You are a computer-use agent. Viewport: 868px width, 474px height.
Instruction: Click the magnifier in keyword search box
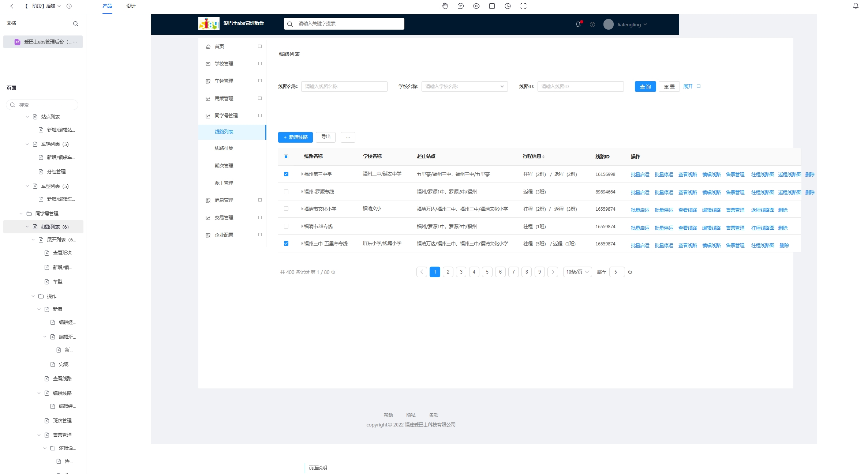click(290, 24)
